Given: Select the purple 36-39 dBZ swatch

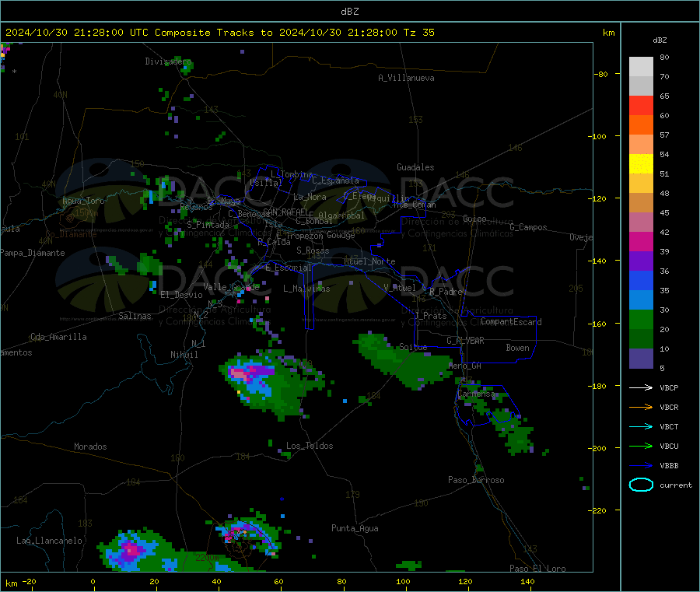Looking at the screenshot, I should [x=641, y=261].
